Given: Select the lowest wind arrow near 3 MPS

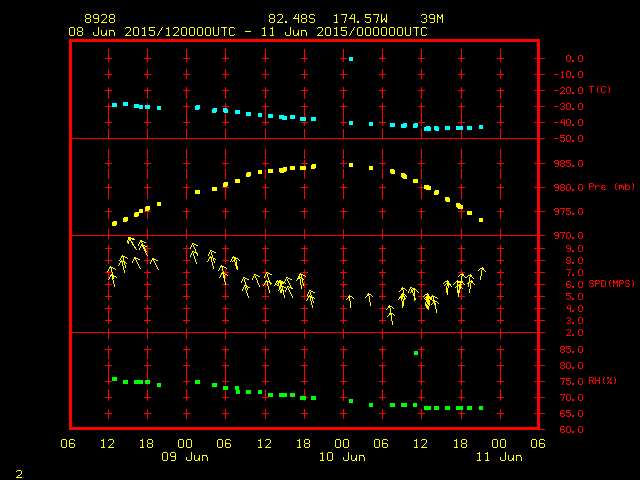Looking at the screenshot, I should pyautogui.click(x=391, y=314).
